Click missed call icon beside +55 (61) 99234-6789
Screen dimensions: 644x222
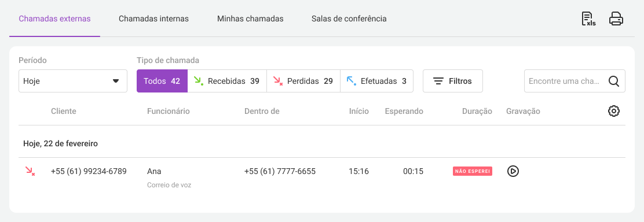point(30,171)
